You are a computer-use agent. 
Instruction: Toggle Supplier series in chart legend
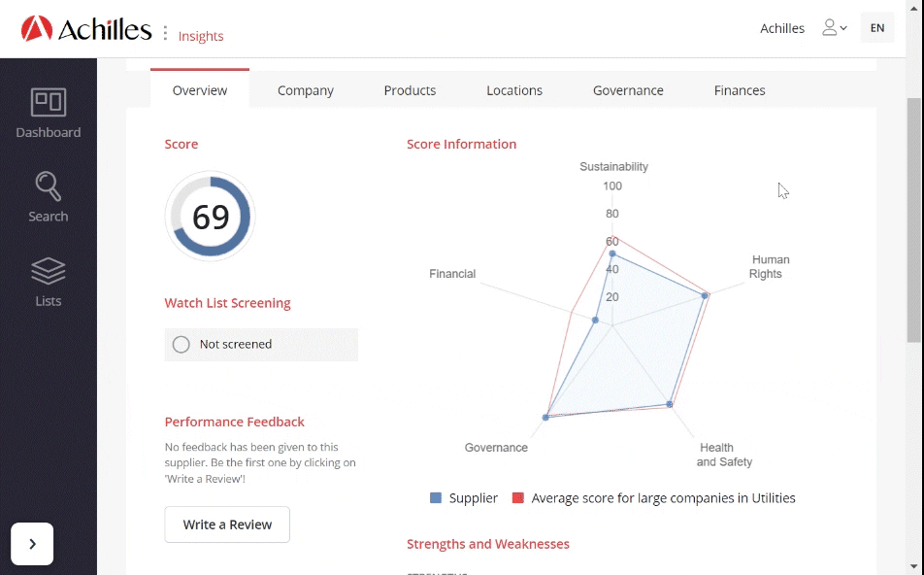pyautogui.click(x=464, y=498)
